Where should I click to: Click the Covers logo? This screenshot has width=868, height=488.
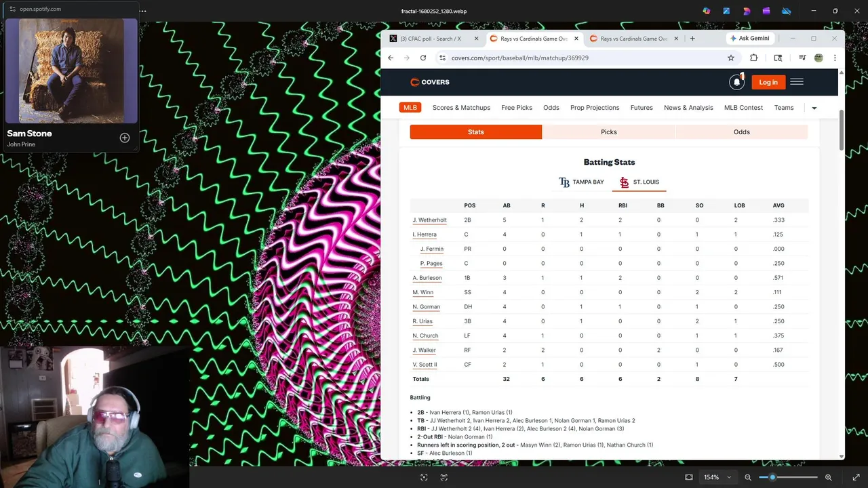click(x=430, y=82)
